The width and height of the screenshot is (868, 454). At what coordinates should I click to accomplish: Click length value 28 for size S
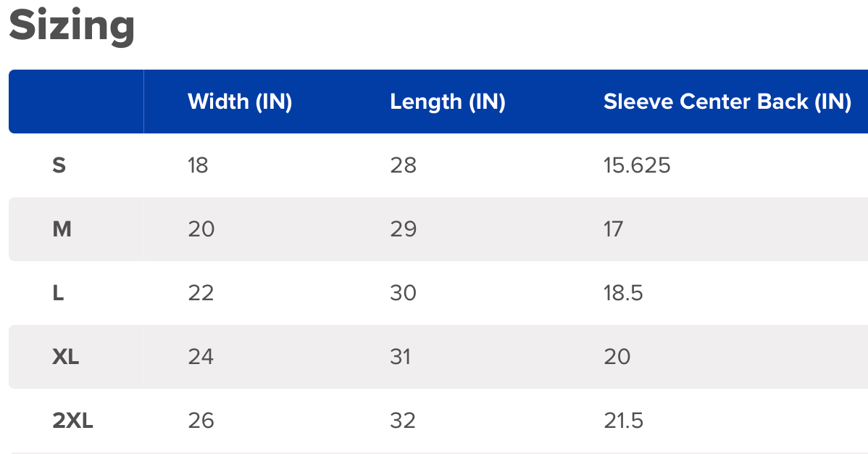click(403, 165)
